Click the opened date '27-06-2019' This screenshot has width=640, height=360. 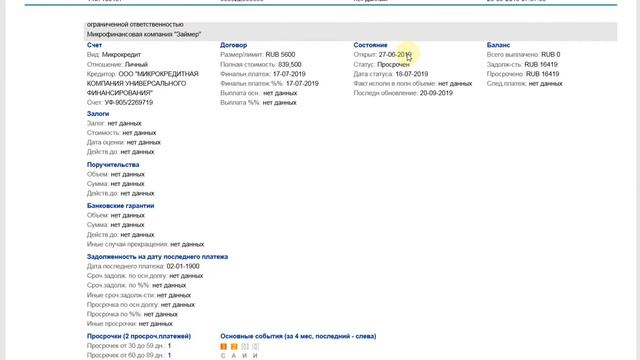(x=395, y=54)
